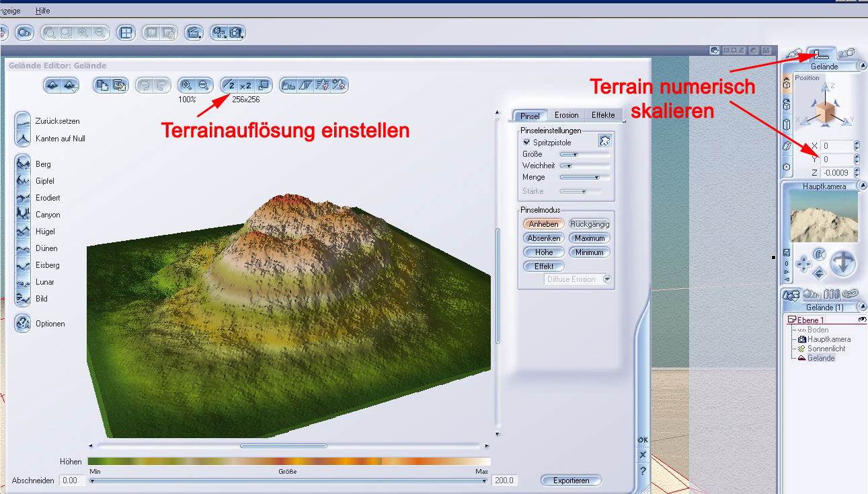Toggle Rückgängig brush mode

(590, 224)
